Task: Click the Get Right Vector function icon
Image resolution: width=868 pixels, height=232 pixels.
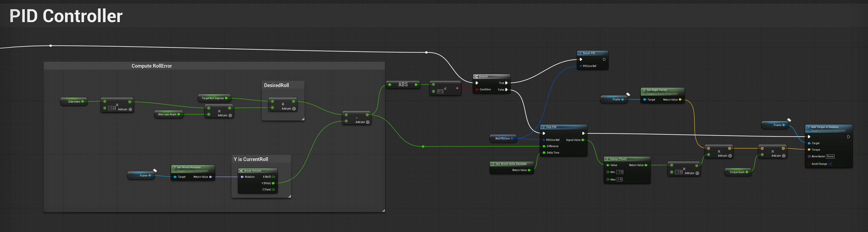Action: tap(644, 90)
